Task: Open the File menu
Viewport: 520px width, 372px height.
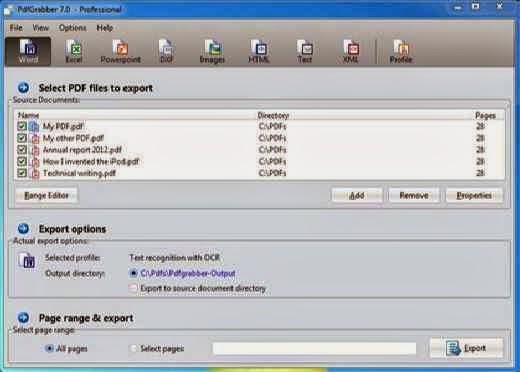Action: pos(16,28)
